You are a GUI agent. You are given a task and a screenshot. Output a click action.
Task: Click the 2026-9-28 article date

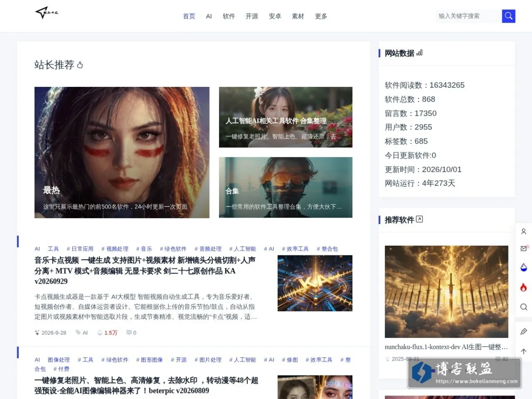click(54, 332)
